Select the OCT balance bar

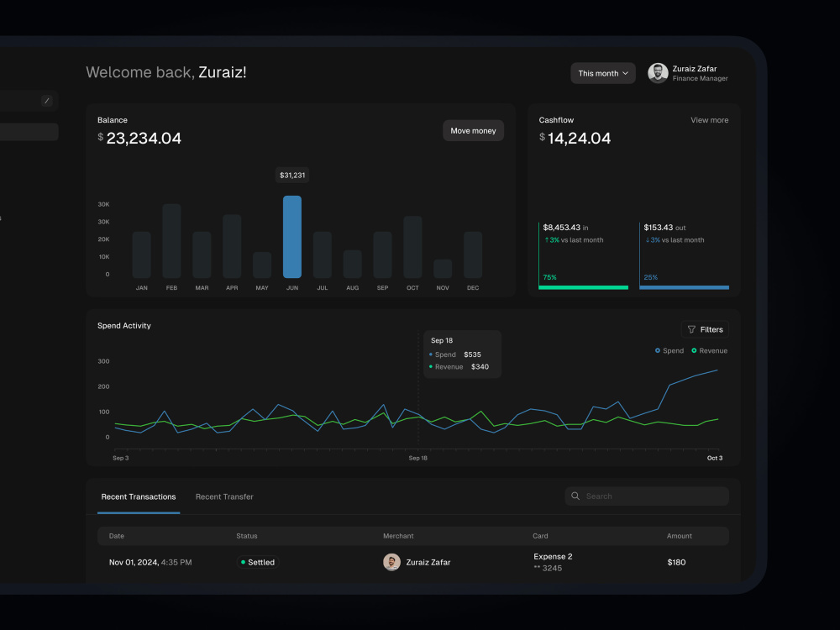pos(412,247)
